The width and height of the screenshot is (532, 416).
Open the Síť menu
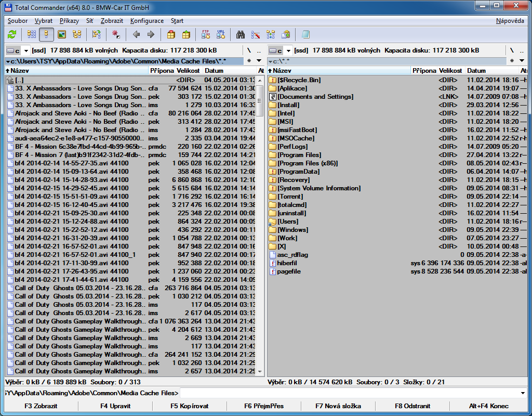[89, 21]
